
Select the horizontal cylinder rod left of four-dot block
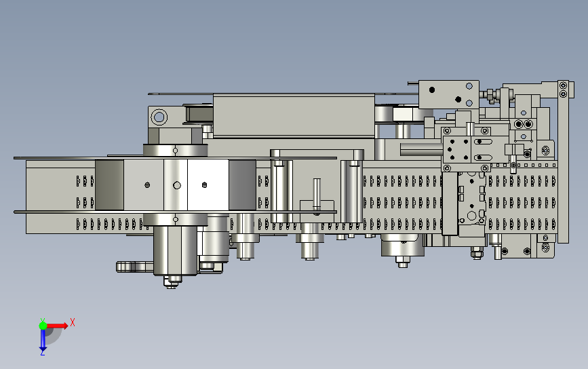(x=421, y=149)
